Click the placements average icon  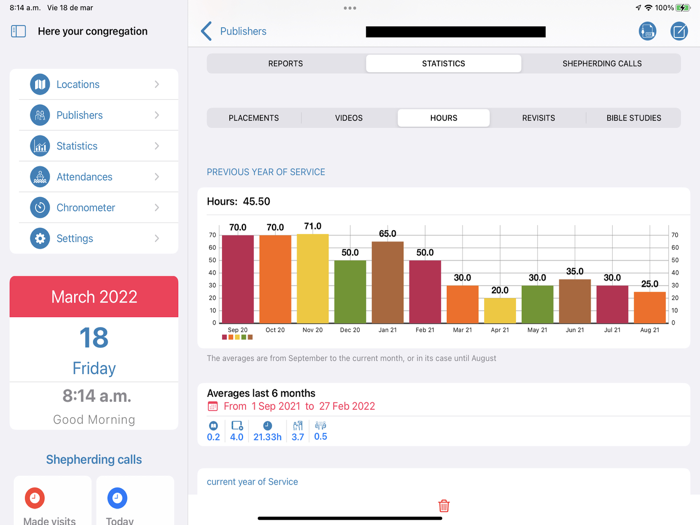click(213, 426)
